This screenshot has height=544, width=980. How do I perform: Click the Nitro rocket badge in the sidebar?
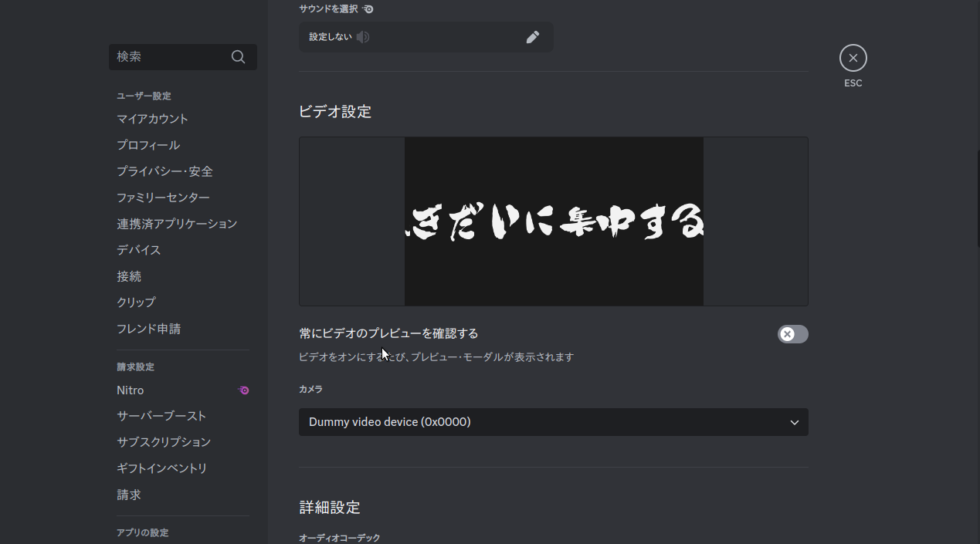coord(243,390)
